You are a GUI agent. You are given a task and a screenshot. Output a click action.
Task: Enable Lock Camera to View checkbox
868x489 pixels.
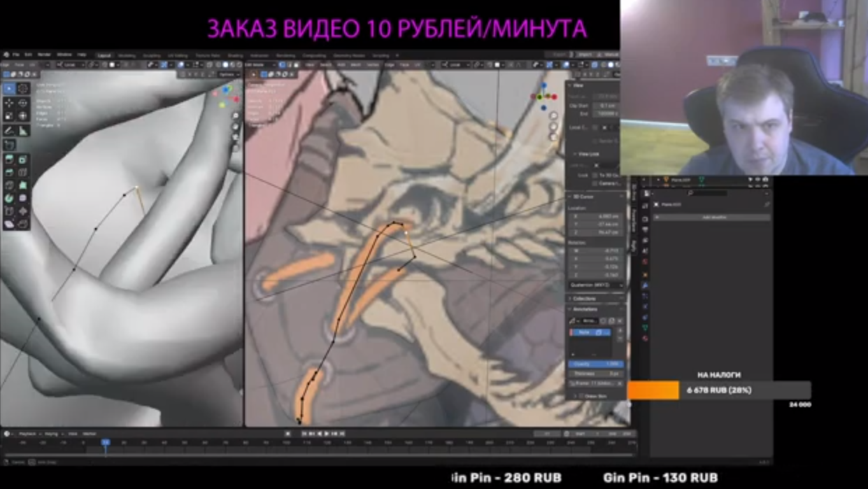(595, 183)
